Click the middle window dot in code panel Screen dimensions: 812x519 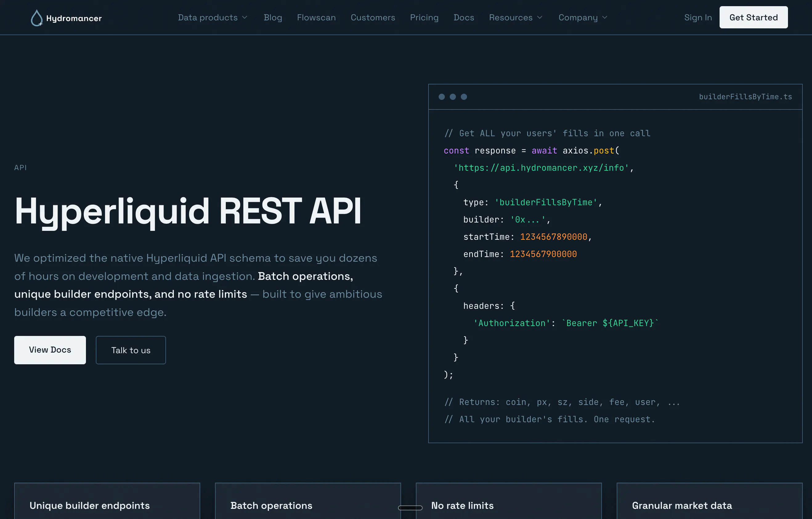453,97
